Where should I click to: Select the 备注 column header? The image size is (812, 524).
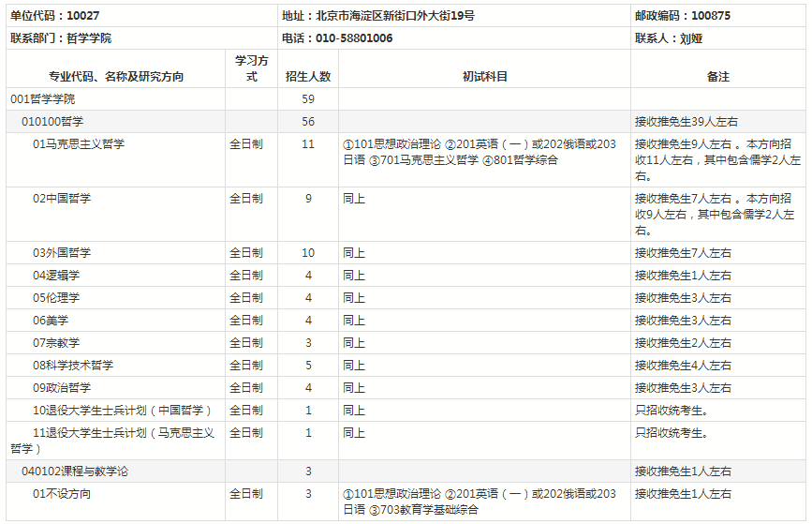pos(718,76)
